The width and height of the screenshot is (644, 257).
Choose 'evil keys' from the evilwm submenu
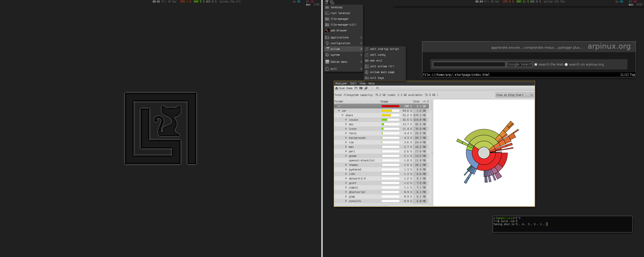tap(385, 78)
